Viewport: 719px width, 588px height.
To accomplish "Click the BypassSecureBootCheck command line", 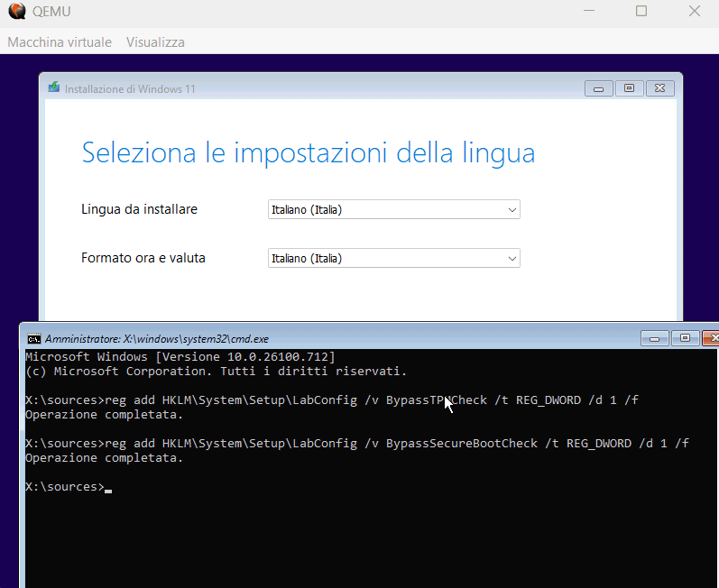I will pos(356,443).
